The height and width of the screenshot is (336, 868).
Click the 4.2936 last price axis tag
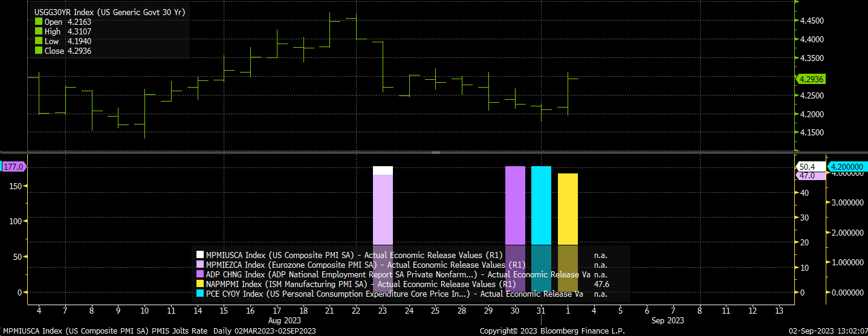pyautogui.click(x=811, y=79)
